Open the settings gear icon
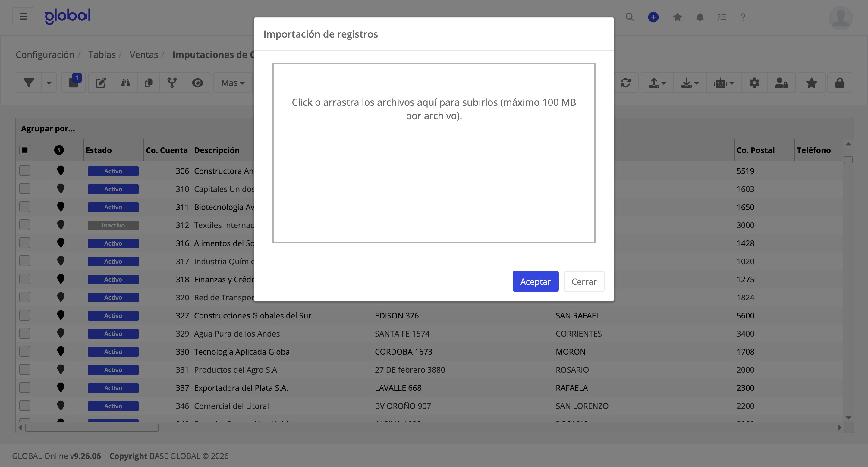Image resolution: width=868 pixels, height=467 pixels. tap(754, 83)
